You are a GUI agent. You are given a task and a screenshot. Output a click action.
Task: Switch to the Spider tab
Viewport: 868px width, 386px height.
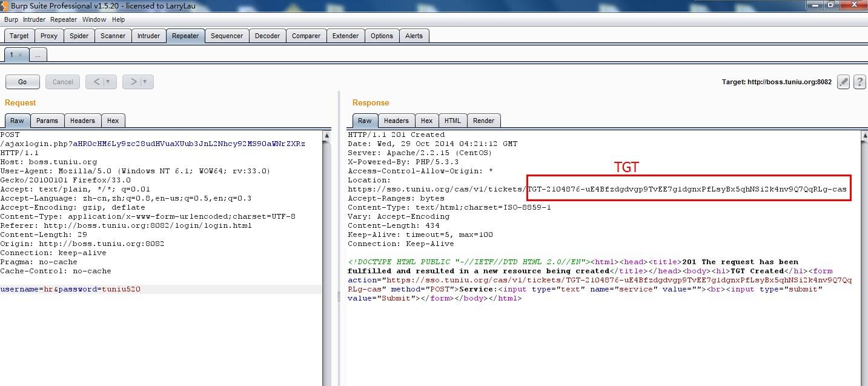[x=79, y=36]
